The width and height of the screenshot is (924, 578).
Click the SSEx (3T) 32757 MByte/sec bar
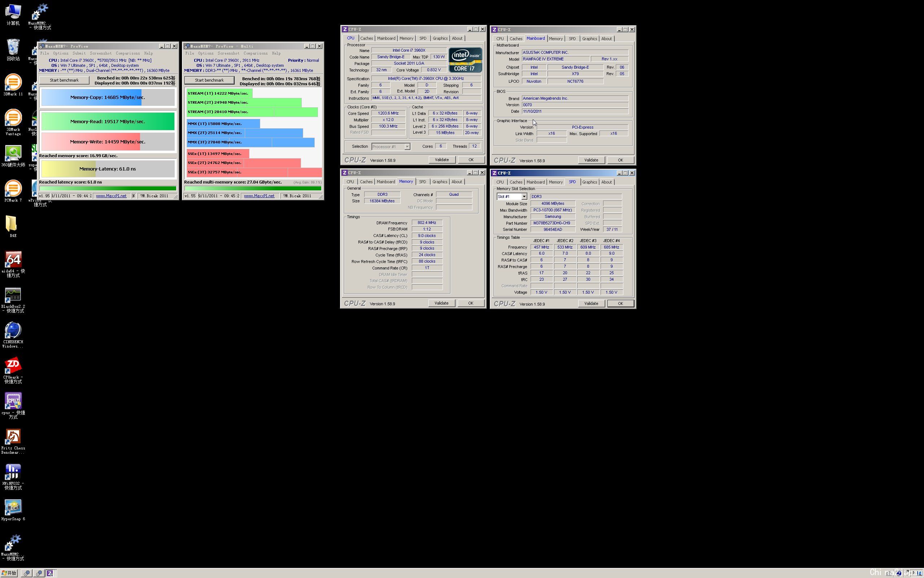click(254, 172)
